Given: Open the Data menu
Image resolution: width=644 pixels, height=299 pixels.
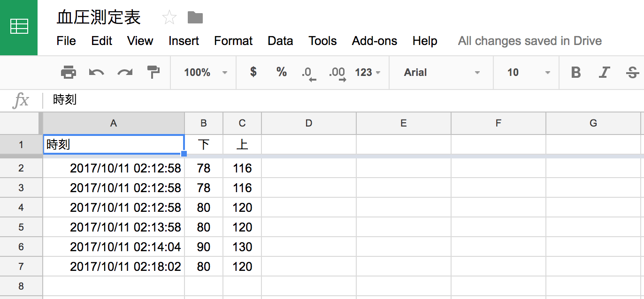Looking at the screenshot, I should [x=280, y=41].
